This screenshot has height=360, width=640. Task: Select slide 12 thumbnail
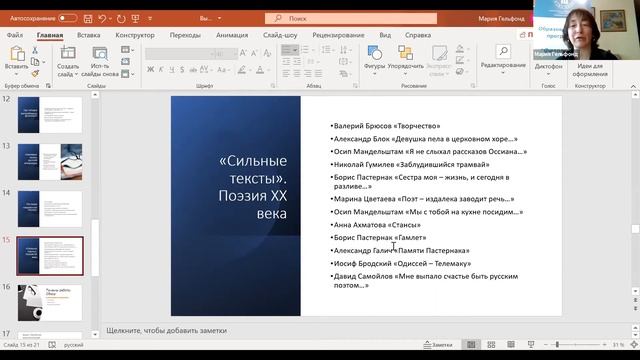tap(50, 115)
